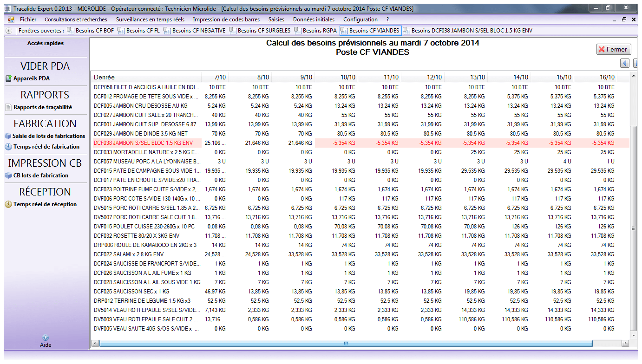Click the vertical scrollbar up arrow

pos(634,76)
